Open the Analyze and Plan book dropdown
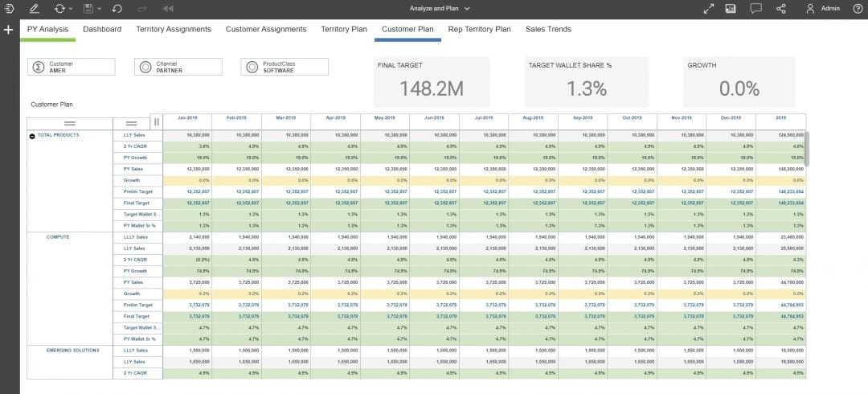Viewport: 868px width, 394px height. pos(440,8)
